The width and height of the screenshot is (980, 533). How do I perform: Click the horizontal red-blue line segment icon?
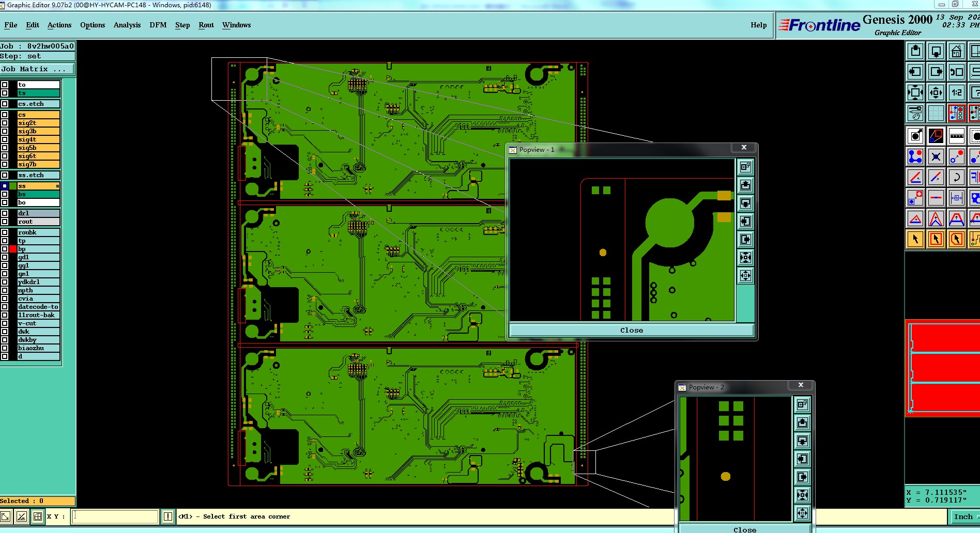click(x=936, y=198)
